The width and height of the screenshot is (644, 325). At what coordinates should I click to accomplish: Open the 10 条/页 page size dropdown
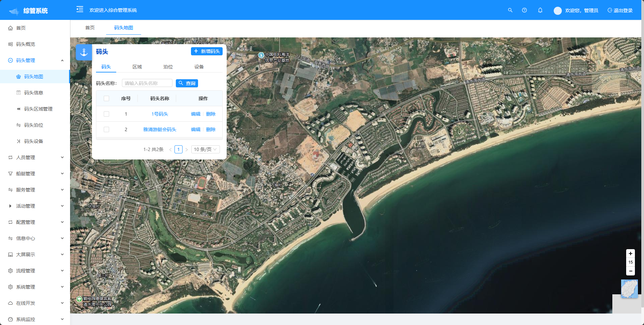205,149
